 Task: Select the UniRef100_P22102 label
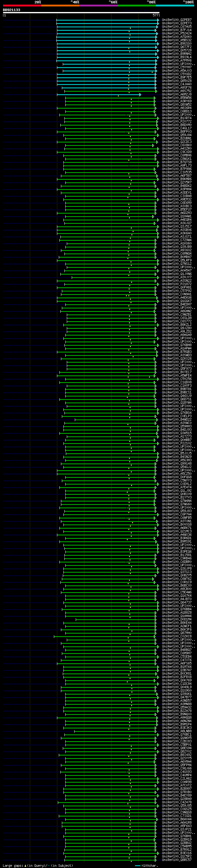coord(177,444)
